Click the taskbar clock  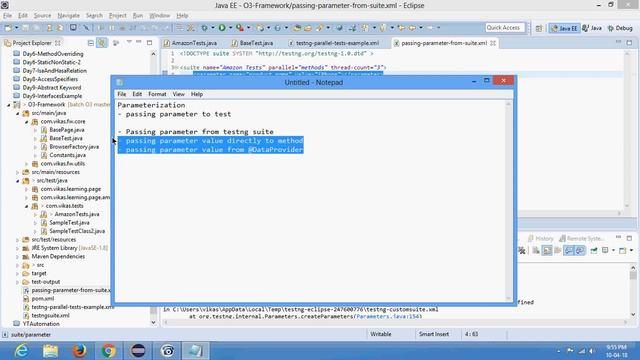[x=616, y=351]
